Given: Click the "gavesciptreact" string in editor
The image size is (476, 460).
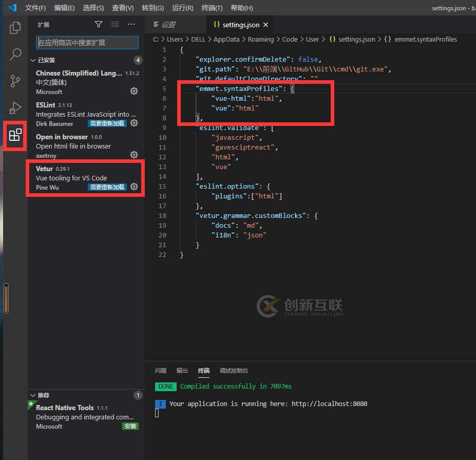Looking at the screenshot, I should 243,148.
